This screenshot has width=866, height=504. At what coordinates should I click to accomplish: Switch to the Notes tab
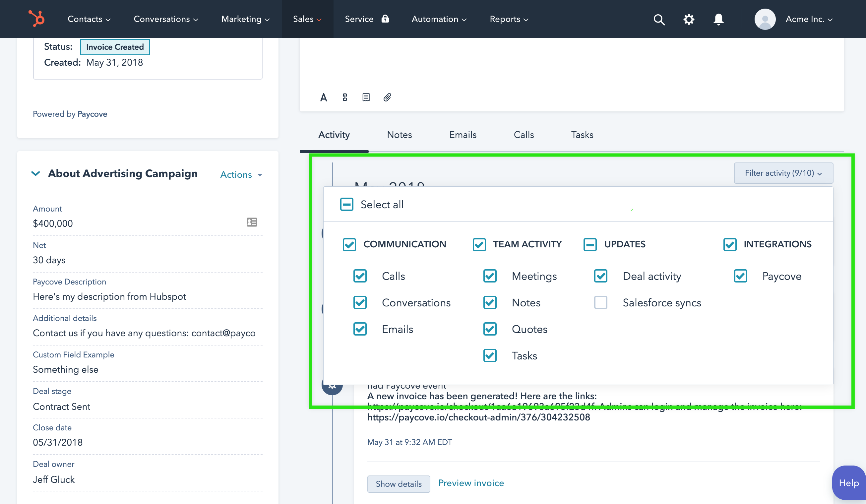(x=399, y=135)
